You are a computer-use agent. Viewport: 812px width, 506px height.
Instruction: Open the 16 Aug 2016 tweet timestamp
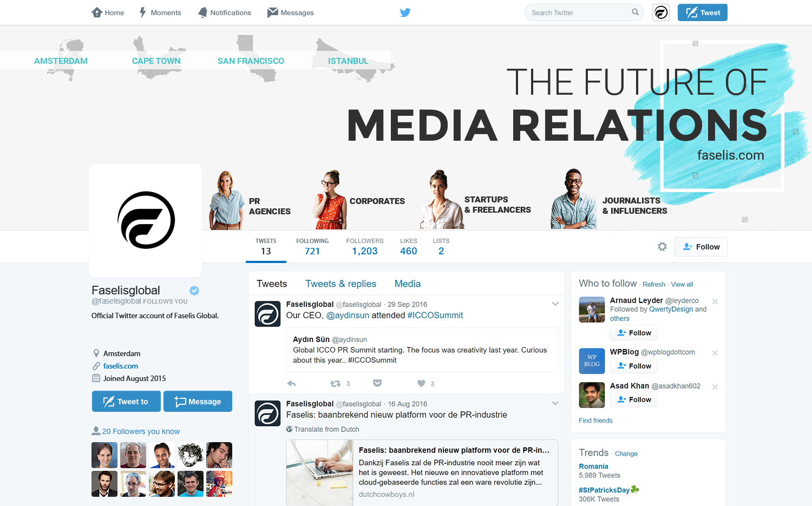[x=408, y=404]
